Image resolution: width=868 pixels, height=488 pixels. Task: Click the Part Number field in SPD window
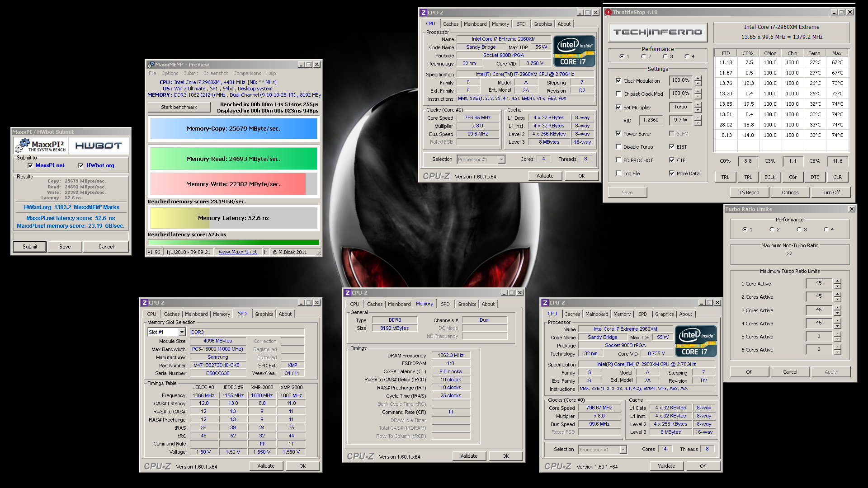(x=218, y=365)
